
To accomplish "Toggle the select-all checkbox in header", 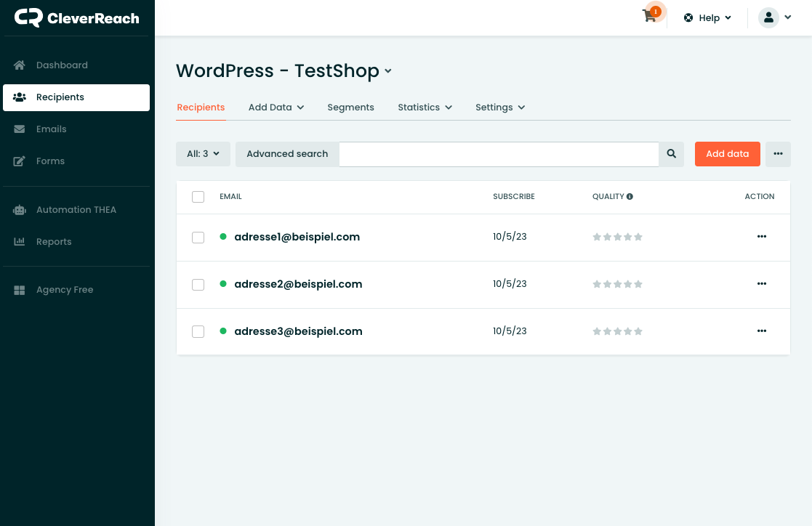I will click(x=198, y=197).
